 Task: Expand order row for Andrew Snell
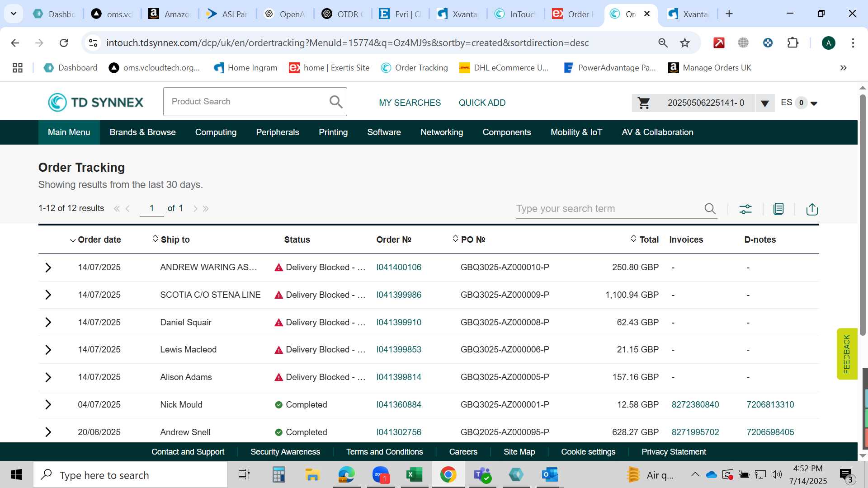point(48,432)
